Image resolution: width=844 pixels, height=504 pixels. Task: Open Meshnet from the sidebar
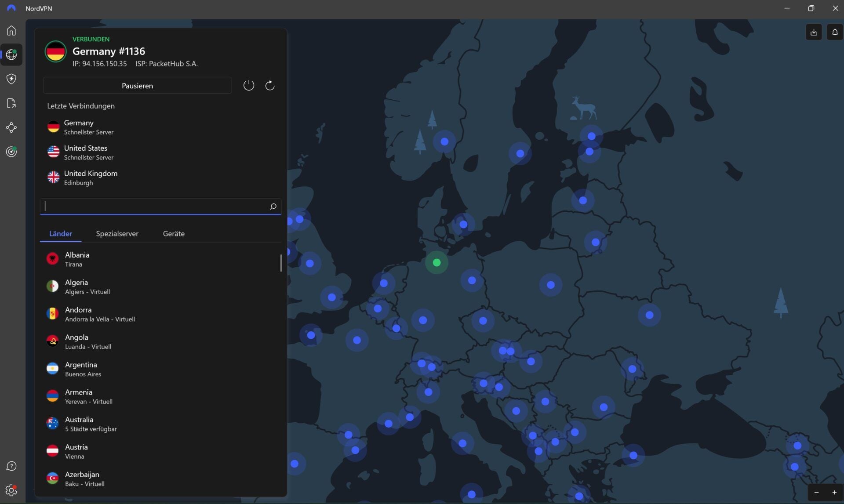11,127
